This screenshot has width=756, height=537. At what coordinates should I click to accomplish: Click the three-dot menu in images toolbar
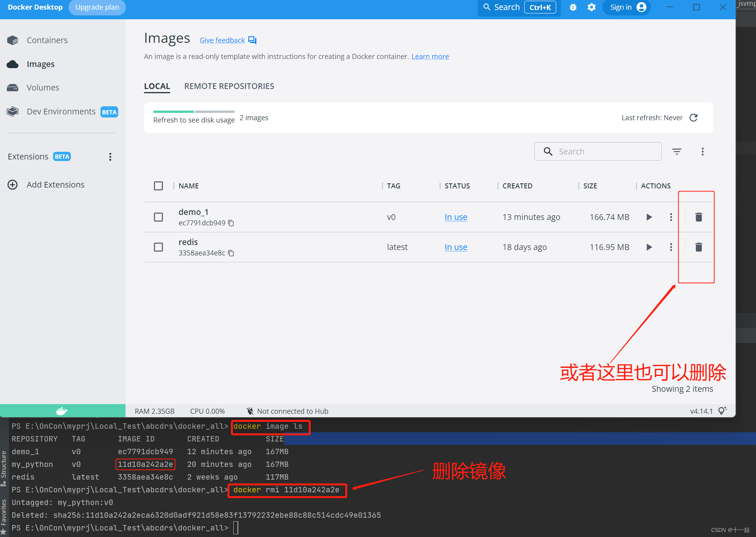point(702,151)
